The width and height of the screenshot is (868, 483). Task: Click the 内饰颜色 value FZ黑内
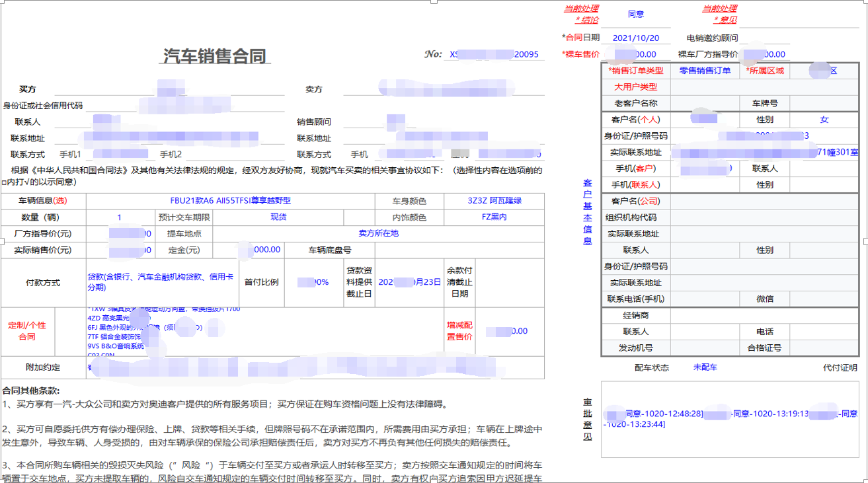[x=493, y=217]
